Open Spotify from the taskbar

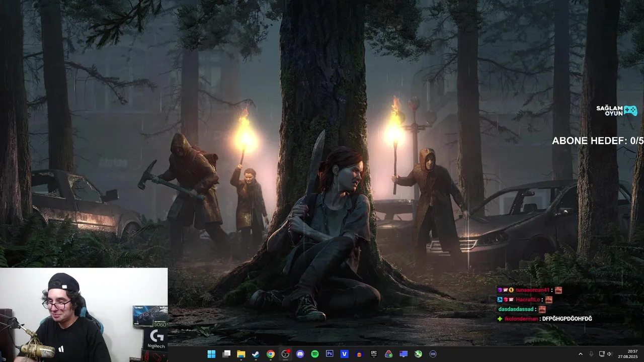tap(315, 354)
